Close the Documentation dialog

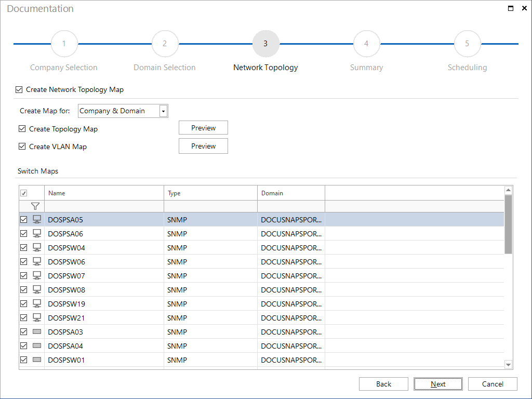524,8
